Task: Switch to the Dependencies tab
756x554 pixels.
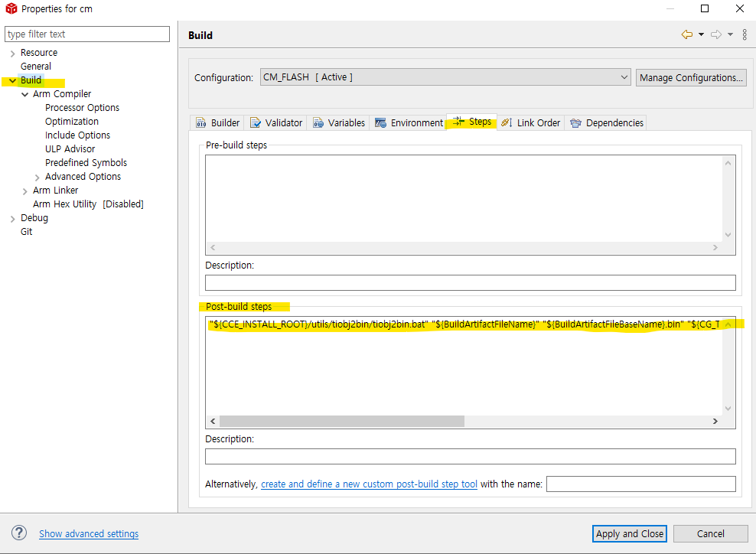Action: pos(607,123)
